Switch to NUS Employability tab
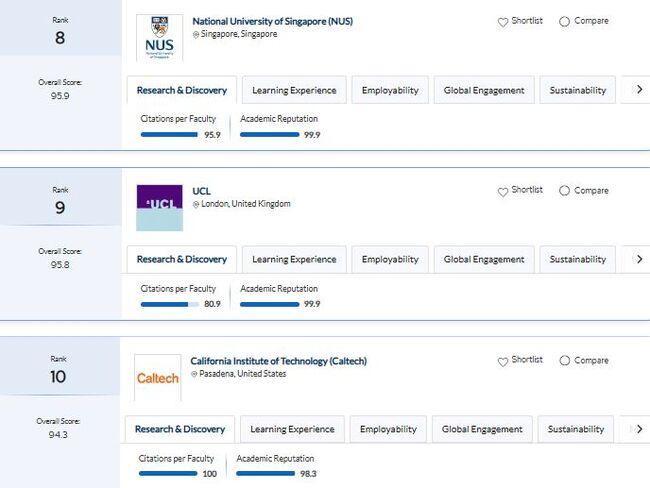Screen dimensions: 650x488 click(390, 90)
